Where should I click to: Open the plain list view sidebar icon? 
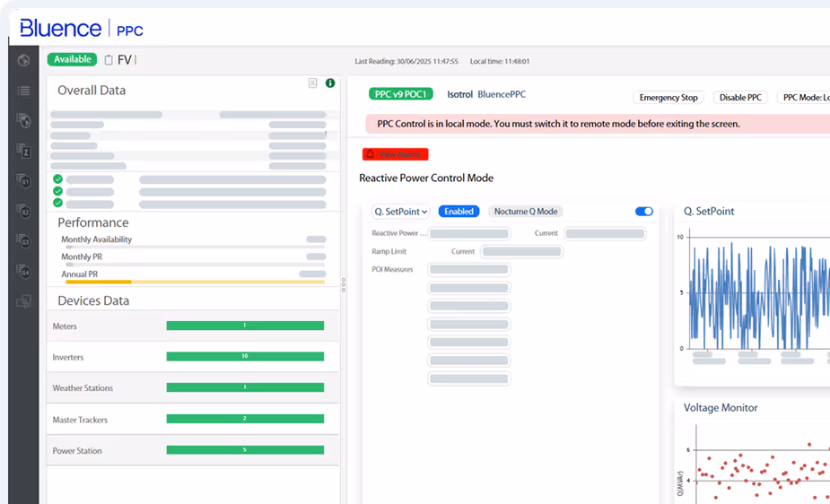click(23, 91)
